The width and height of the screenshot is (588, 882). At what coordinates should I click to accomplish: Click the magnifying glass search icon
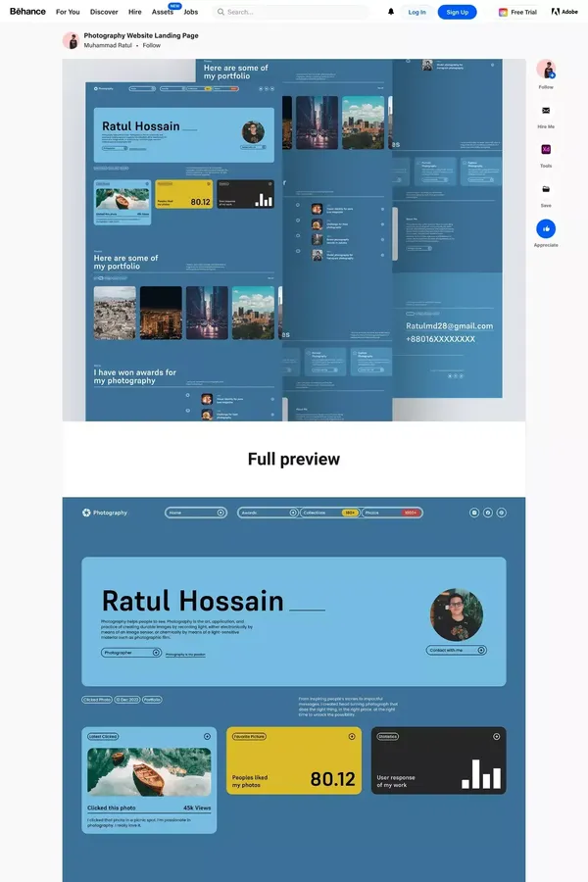pos(220,12)
